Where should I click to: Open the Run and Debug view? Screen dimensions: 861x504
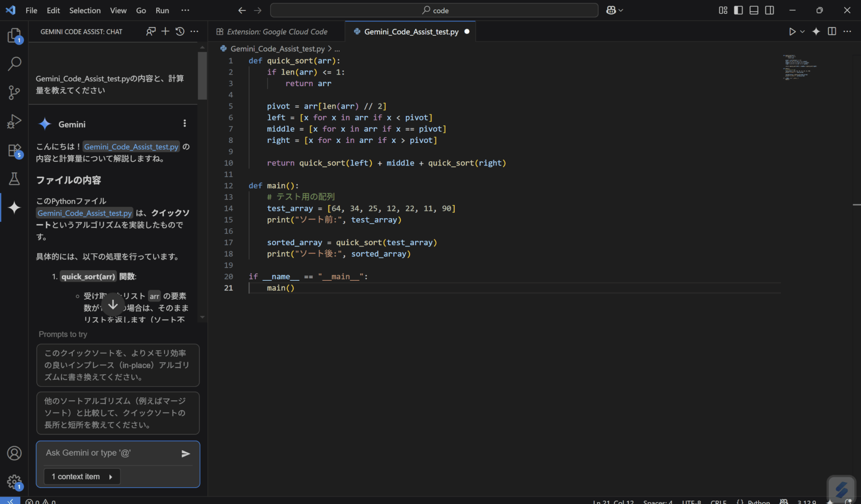14,121
